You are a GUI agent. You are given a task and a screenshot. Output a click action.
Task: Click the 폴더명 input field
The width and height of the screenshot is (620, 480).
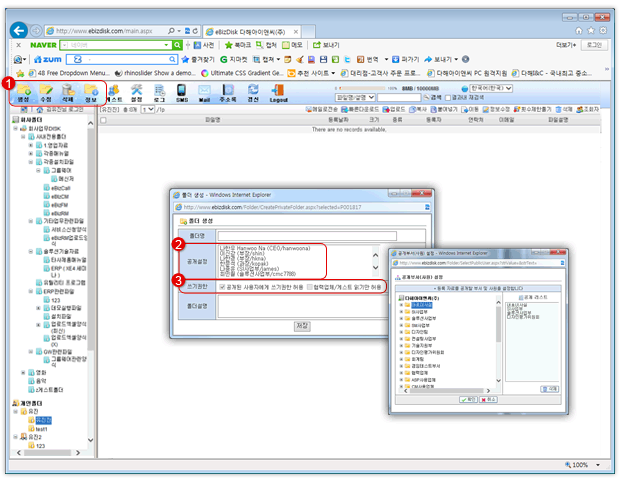(x=307, y=236)
